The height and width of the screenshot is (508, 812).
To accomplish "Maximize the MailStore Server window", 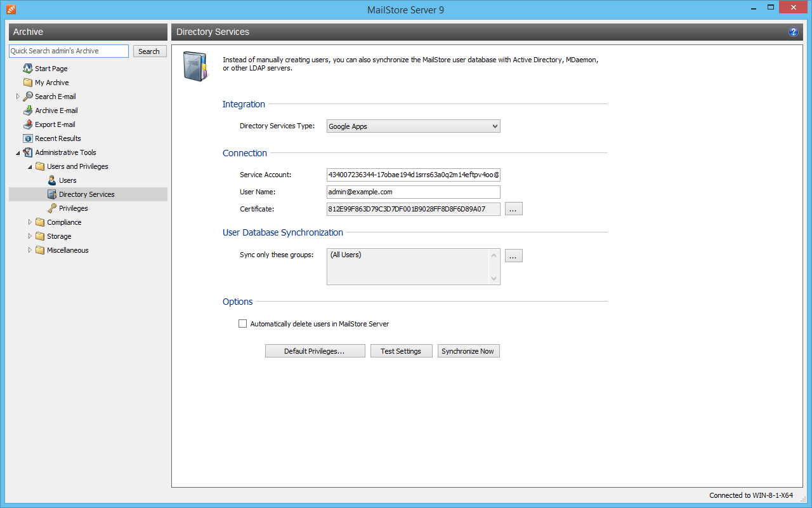I will click(x=770, y=8).
